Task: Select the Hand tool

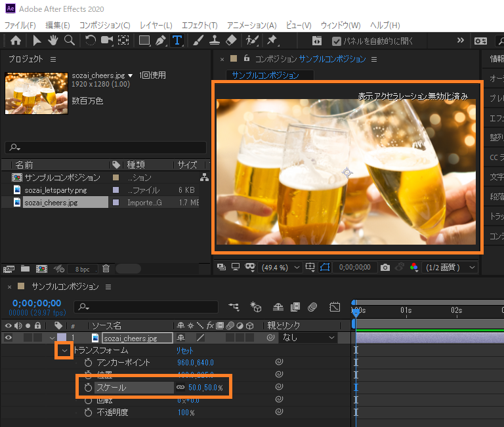Action: 52,41
